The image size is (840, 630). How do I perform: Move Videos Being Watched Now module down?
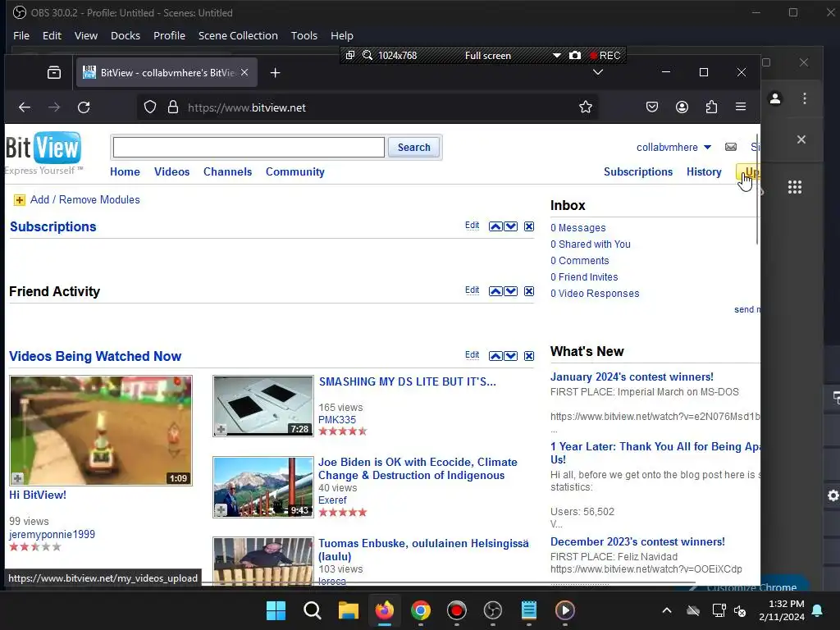[x=511, y=356]
